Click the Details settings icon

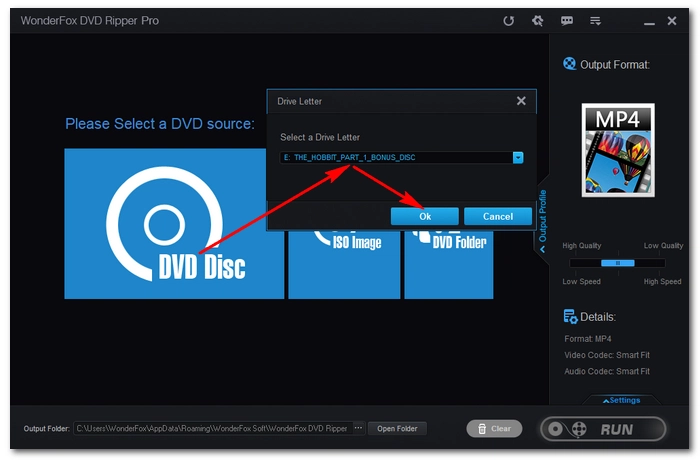pyautogui.click(x=570, y=317)
